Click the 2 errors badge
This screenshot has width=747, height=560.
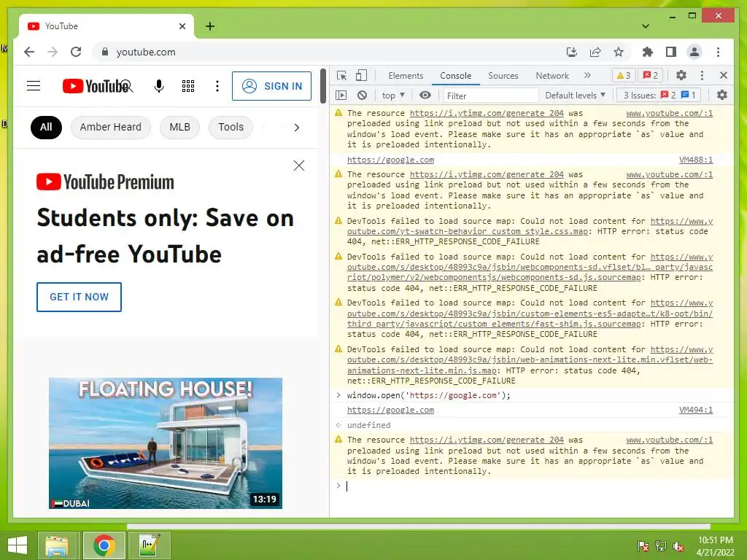click(650, 75)
